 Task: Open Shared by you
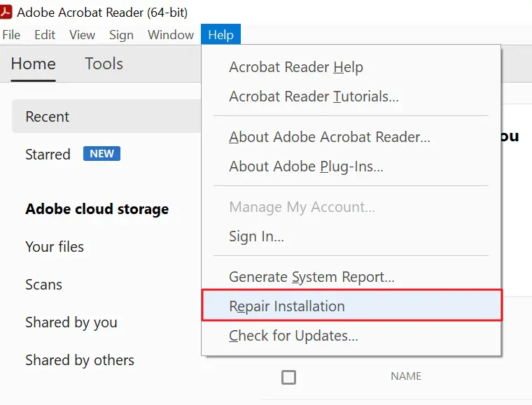(x=71, y=322)
